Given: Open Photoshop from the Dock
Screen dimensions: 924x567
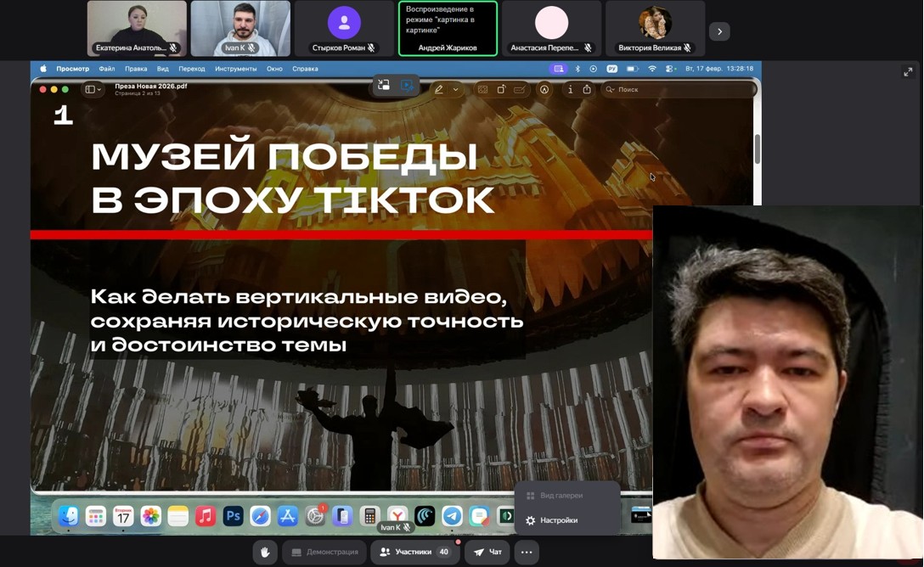Looking at the screenshot, I should (x=233, y=516).
